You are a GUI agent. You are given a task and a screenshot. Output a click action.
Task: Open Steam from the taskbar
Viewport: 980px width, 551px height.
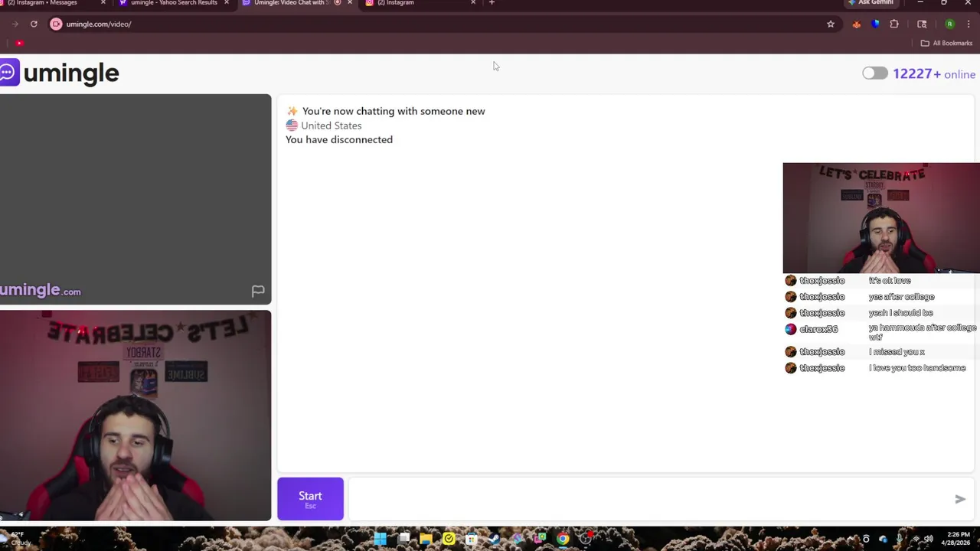tap(494, 539)
